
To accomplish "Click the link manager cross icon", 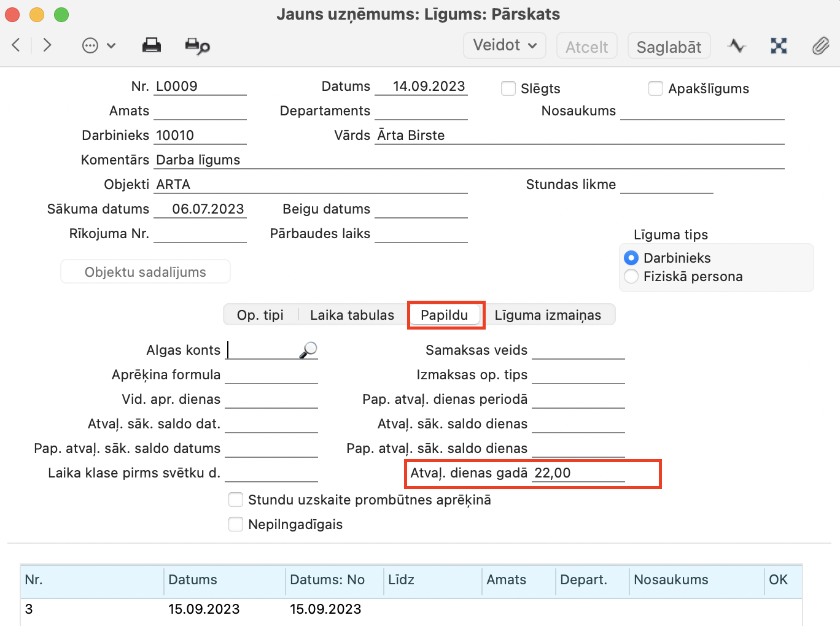I will coord(779,46).
